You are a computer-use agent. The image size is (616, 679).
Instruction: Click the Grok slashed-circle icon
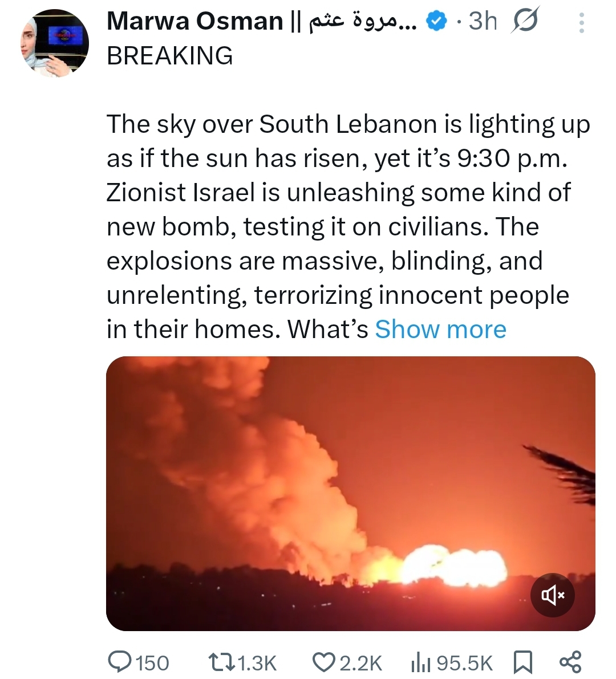tap(524, 22)
